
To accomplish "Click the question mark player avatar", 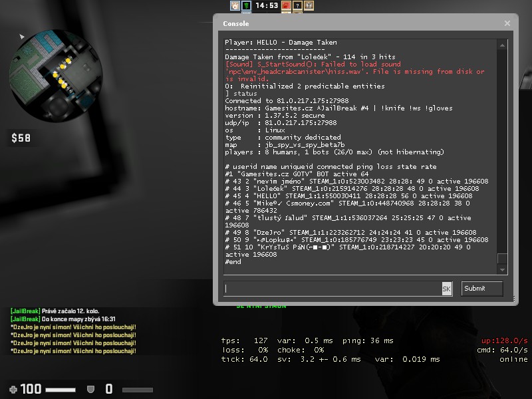I will tap(297, 5).
